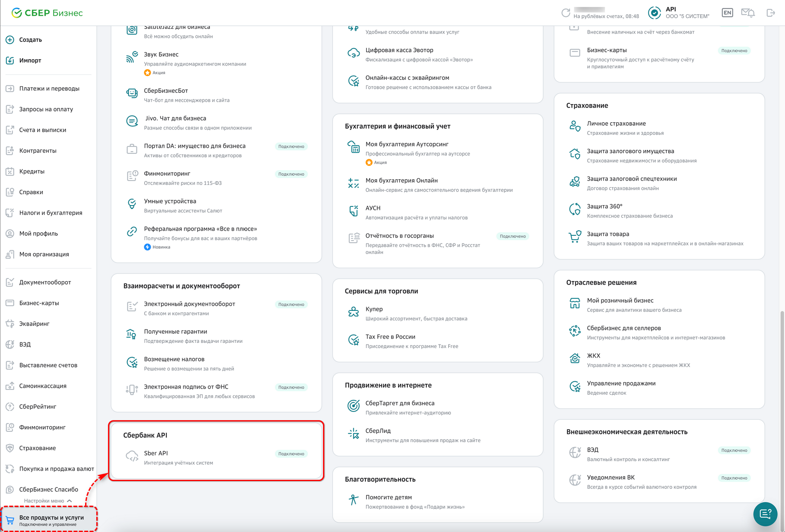Viewport: 785px width, 532px height.
Task: Click the Финмониторинг product icon
Action: coord(132,176)
